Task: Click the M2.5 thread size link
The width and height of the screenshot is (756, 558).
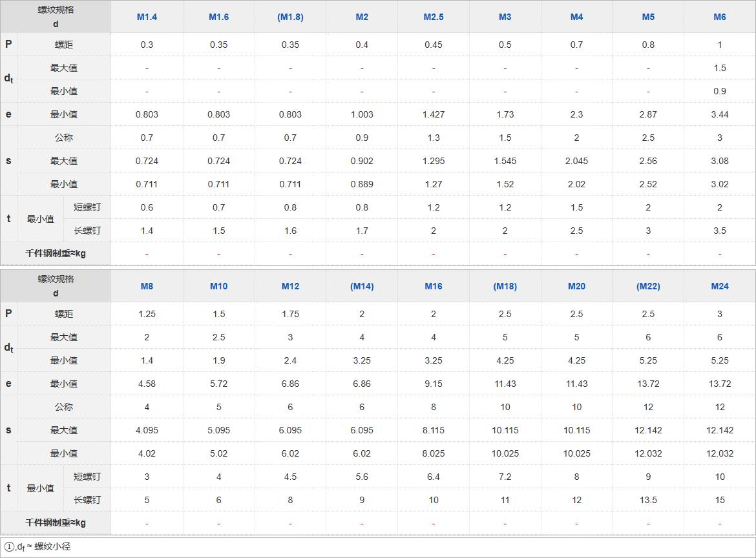Action: click(x=434, y=17)
